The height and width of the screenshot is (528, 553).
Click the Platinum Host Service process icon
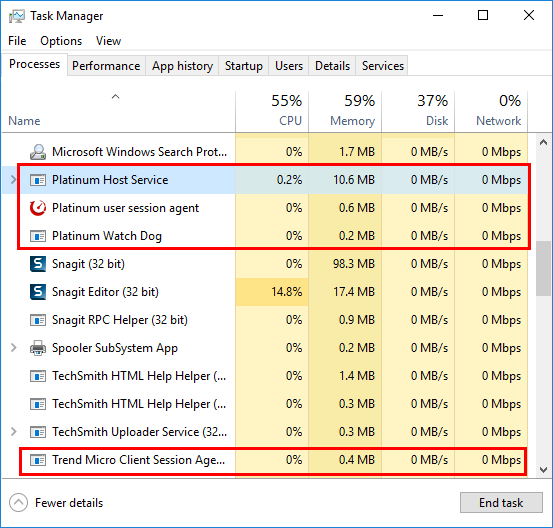tap(38, 180)
